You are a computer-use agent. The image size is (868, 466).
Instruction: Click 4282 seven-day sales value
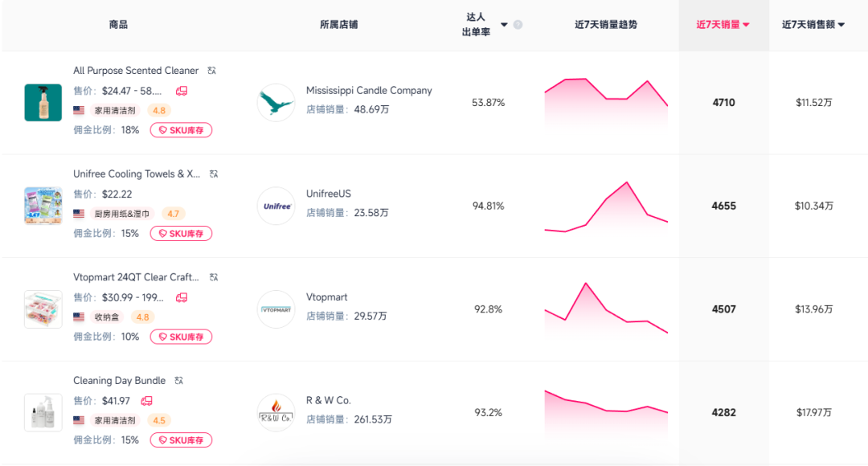pyautogui.click(x=723, y=412)
